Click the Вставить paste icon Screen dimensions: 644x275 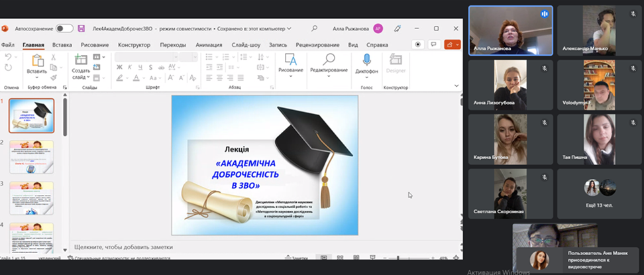click(x=36, y=60)
